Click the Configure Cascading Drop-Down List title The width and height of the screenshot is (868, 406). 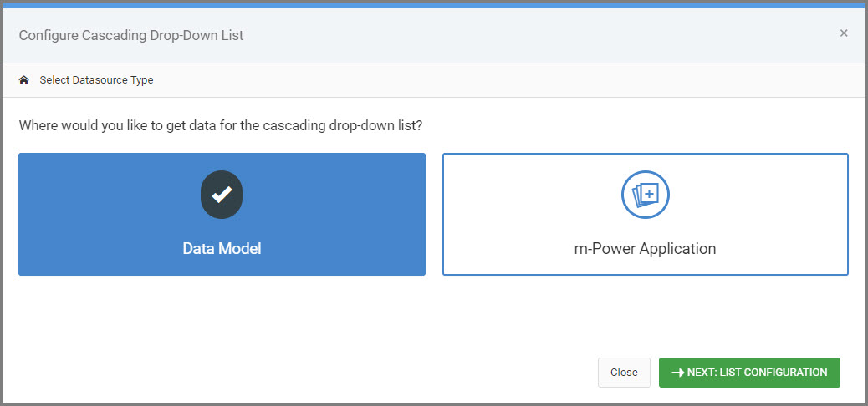click(131, 36)
